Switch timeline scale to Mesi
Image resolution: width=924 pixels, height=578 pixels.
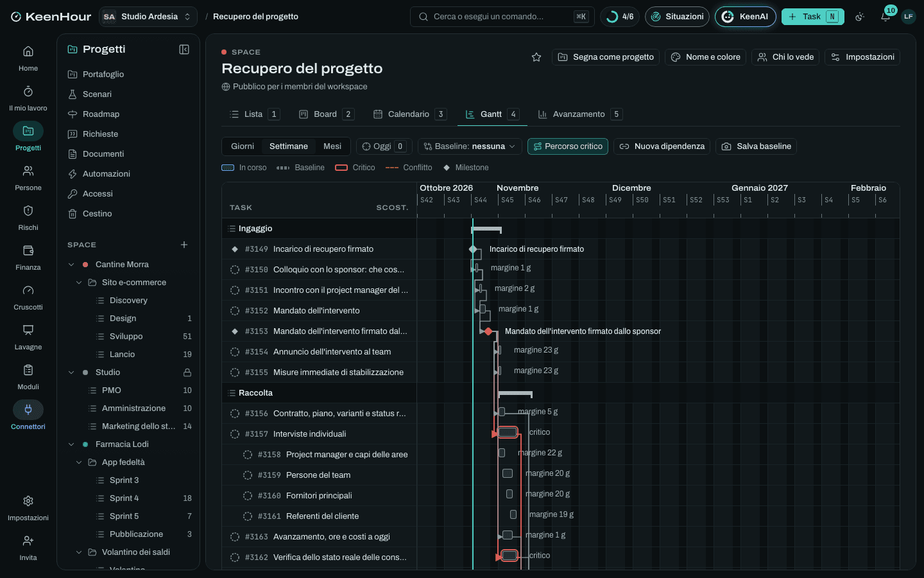pyautogui.click(x=332, y=146)
